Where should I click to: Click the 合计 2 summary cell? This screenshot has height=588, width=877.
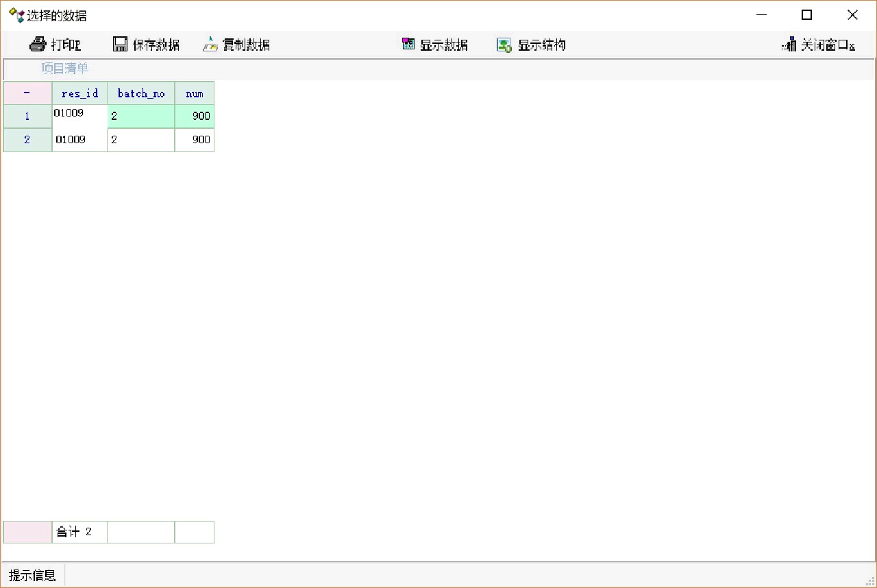pos(79,532)
